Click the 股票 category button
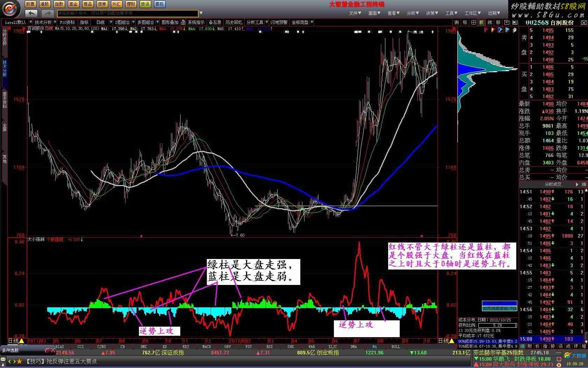This screenshot has width=588, height=368. pos(30,4)
